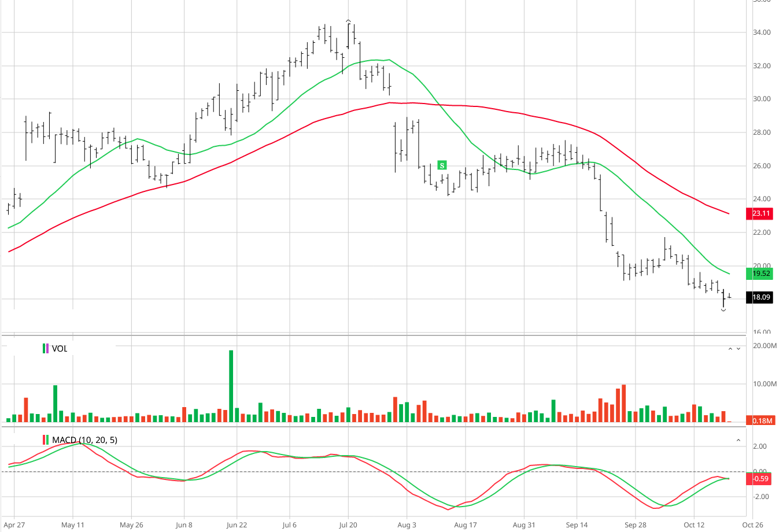The width and height of the screenshot is (783, 532).
Task: Move the MACD panel up
Action: point(738,440)
